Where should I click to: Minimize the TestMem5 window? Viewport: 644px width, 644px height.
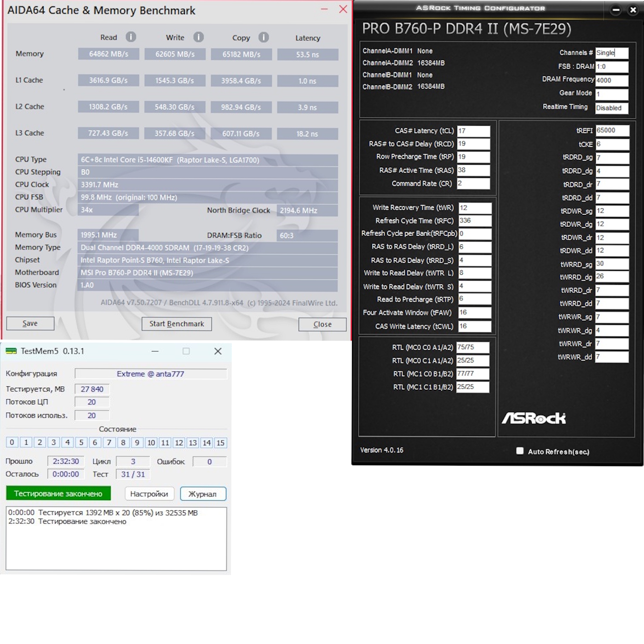[x=155, y=351]
